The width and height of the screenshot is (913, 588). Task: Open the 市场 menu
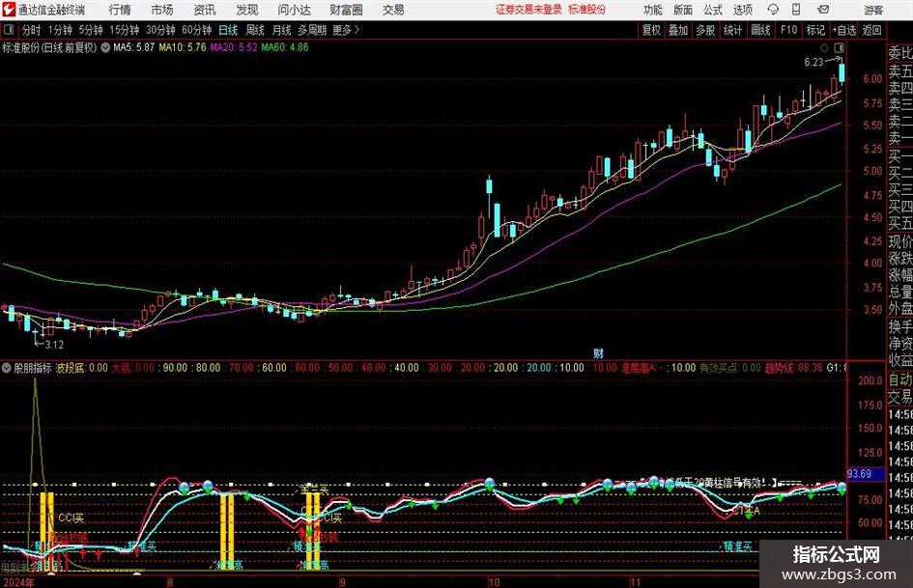click(162, 10)
